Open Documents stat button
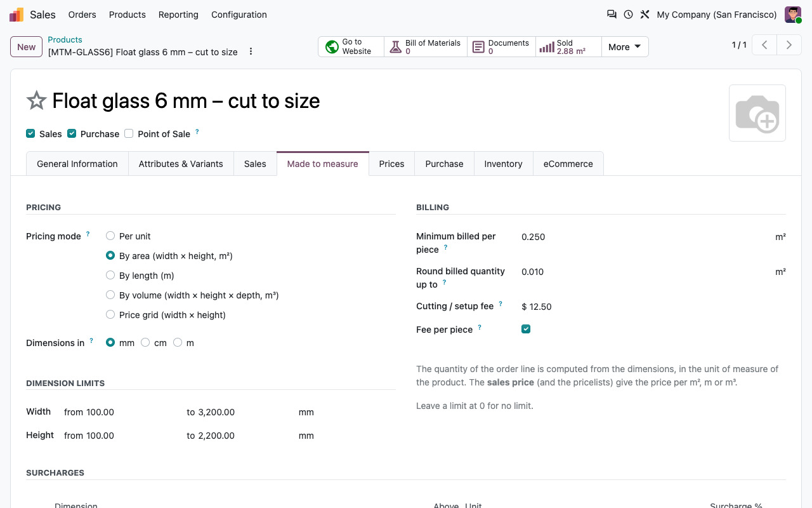This screenshot has height=508, width=812. pos(501,47)
